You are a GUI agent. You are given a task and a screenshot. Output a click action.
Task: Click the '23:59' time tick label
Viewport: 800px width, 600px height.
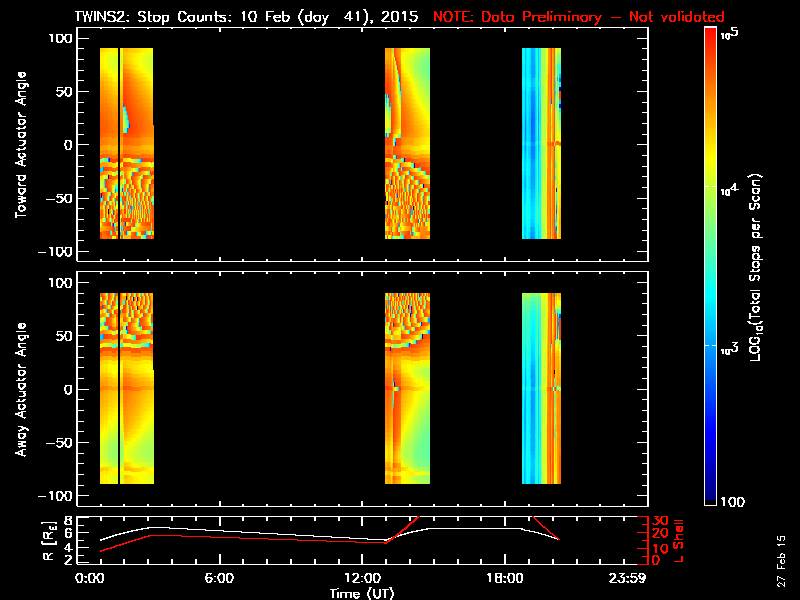point(627,578)
